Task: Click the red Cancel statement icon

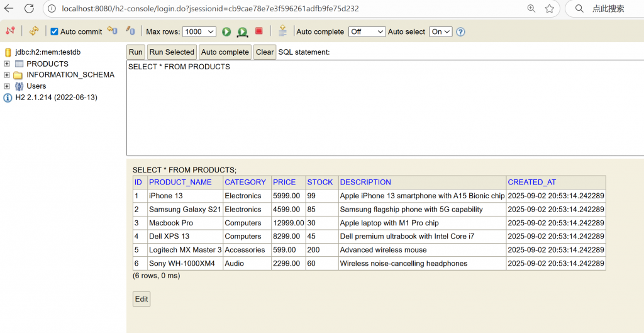Action: pos(259,31)
